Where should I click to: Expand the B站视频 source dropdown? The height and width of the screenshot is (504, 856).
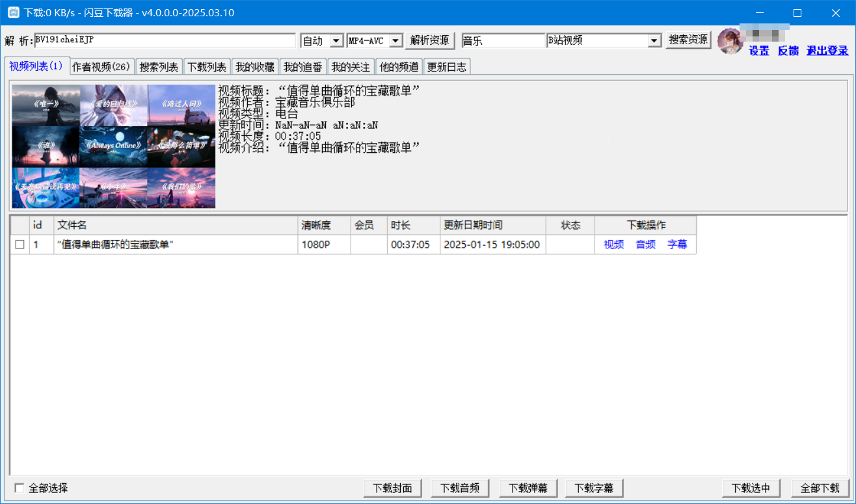click(654, 41)
